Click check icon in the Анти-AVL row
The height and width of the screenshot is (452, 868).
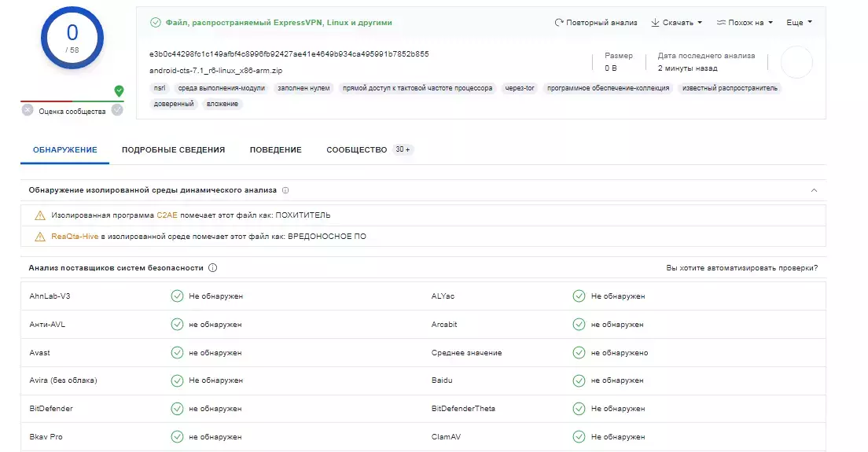point(177,324)
